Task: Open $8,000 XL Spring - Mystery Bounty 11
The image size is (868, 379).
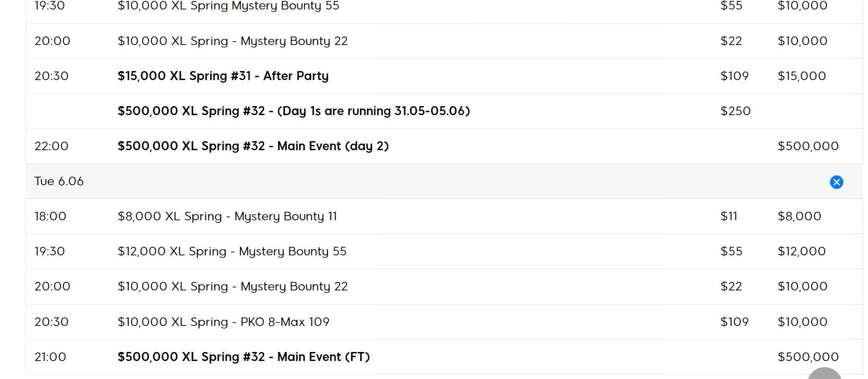Action: pos(227,217)
